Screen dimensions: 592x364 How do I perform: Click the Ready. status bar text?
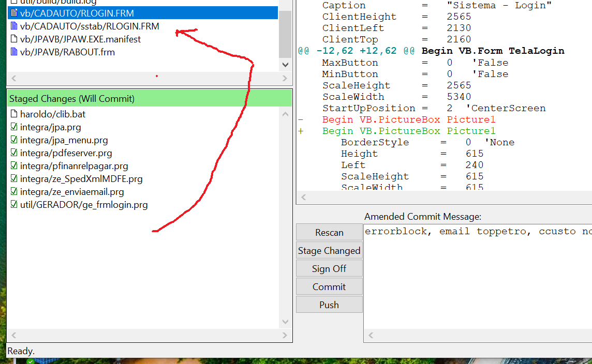pos(21,351)
